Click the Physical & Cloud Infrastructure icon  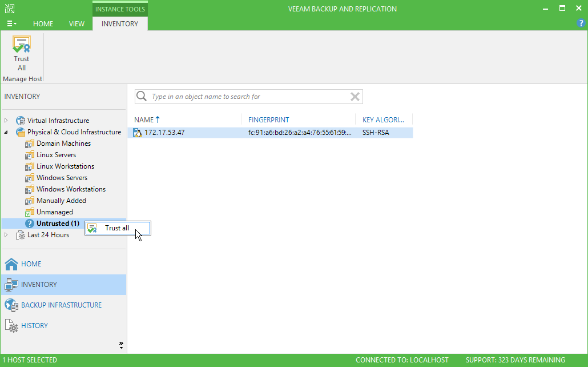(20, 132)
